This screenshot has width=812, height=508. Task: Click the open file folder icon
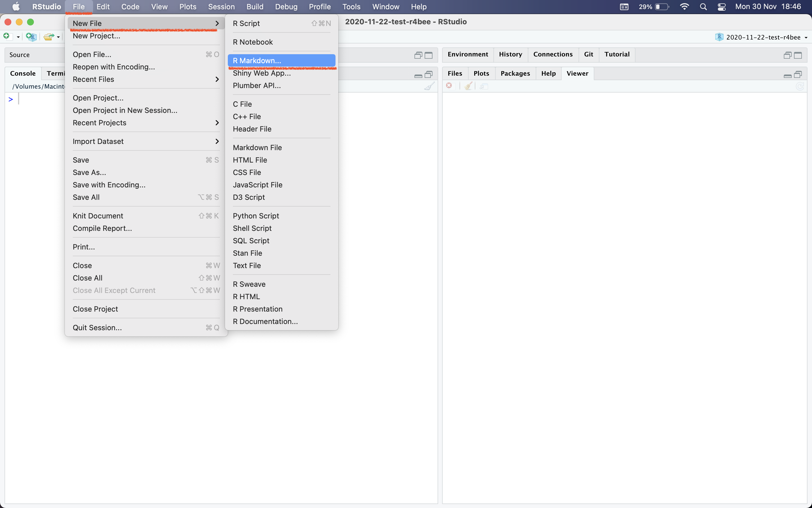[x=49, y=37]
